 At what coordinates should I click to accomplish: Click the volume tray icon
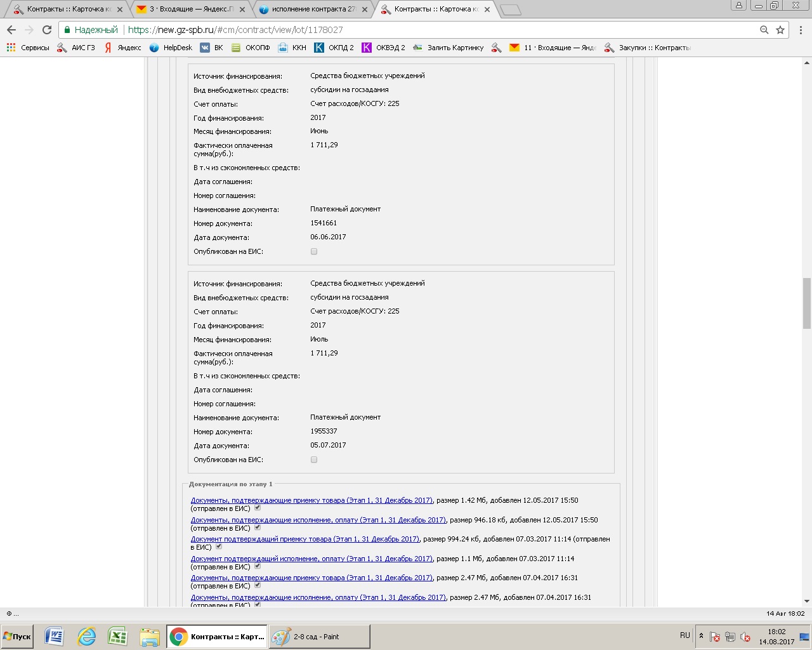point(745,637)
